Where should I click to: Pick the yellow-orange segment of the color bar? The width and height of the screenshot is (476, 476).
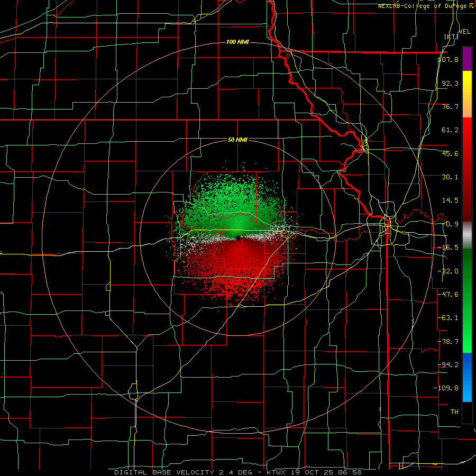(x=467, y=94)
